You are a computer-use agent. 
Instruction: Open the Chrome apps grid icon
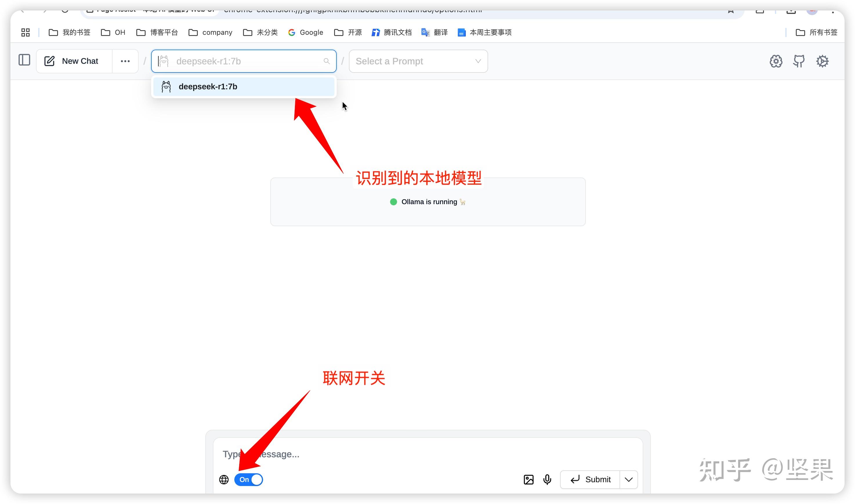click(x=26, y=32)
